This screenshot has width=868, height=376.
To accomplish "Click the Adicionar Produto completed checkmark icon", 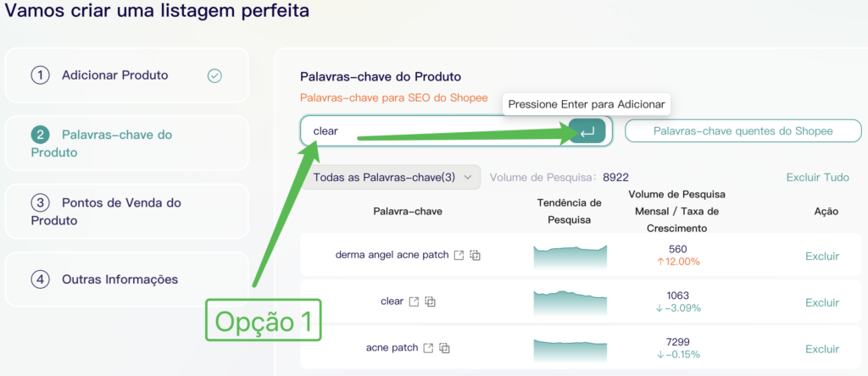I will [214, 75].
